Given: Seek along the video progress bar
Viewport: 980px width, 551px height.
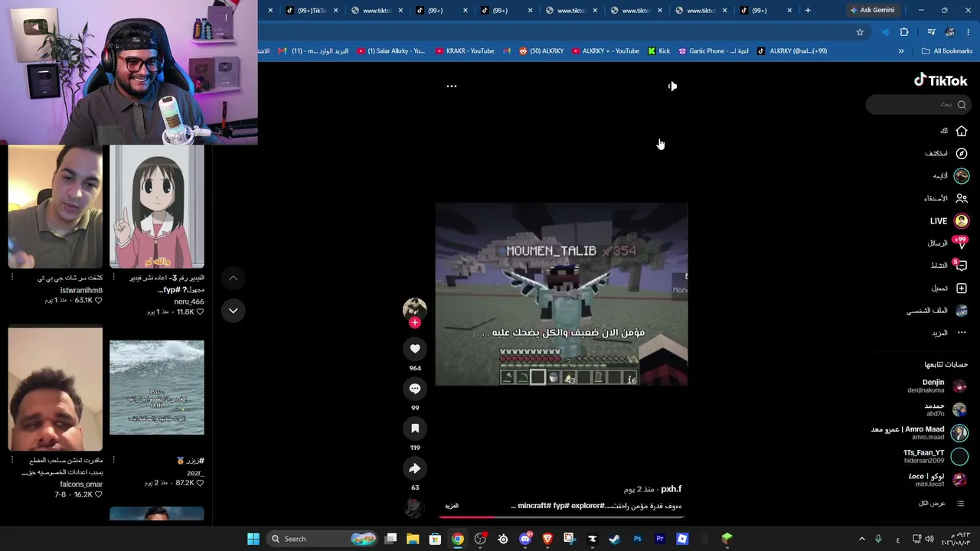Looking at the screenshot, I should coord(560,517).
